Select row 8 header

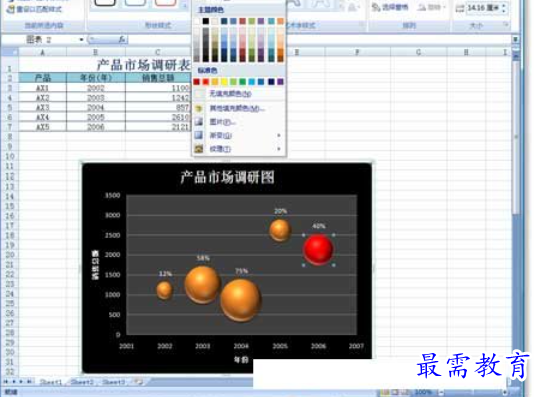coord(10,137)
